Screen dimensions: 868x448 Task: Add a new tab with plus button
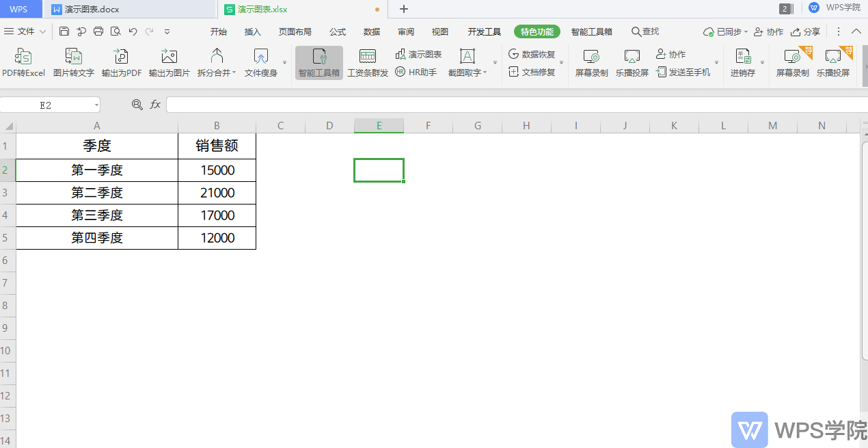point(404,9)
